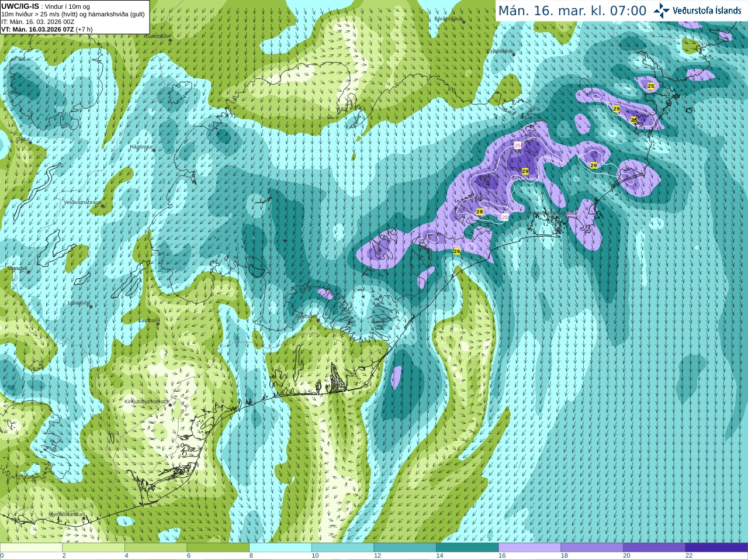Click the VT: Mán. 16.03.2026 07Z line
The image size is (748, 560).
tap(37, 29)
